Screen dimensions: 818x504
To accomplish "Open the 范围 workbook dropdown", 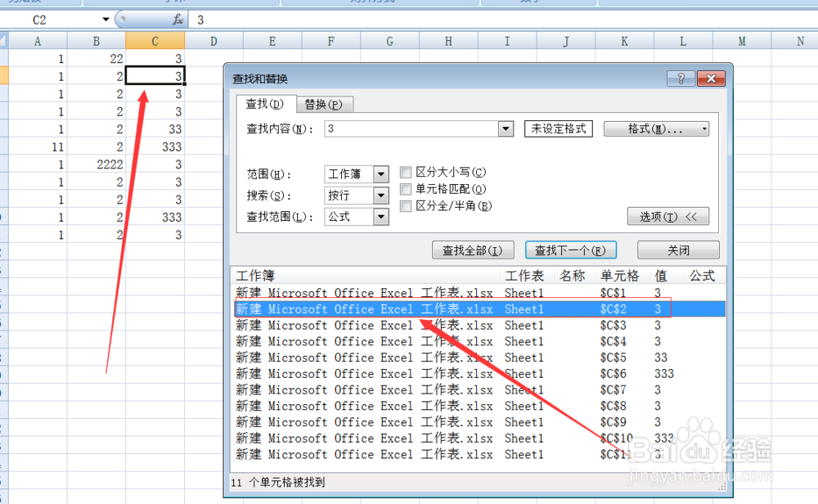I will click(381, 174).
